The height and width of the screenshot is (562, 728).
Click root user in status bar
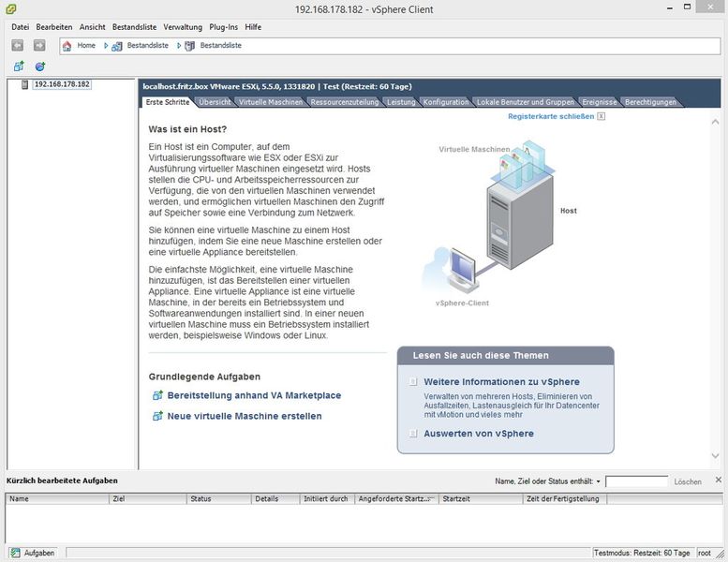(704, 553)
